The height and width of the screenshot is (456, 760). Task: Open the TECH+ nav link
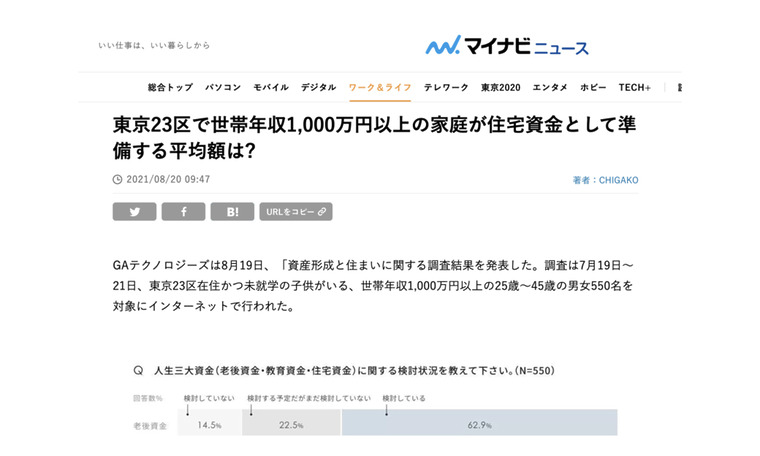tap(635, 88)
